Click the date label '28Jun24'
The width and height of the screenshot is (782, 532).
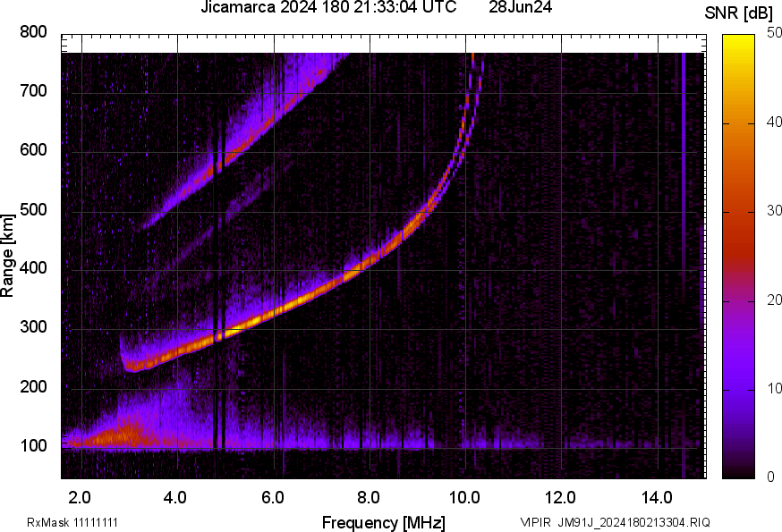[x=520, y=7]
